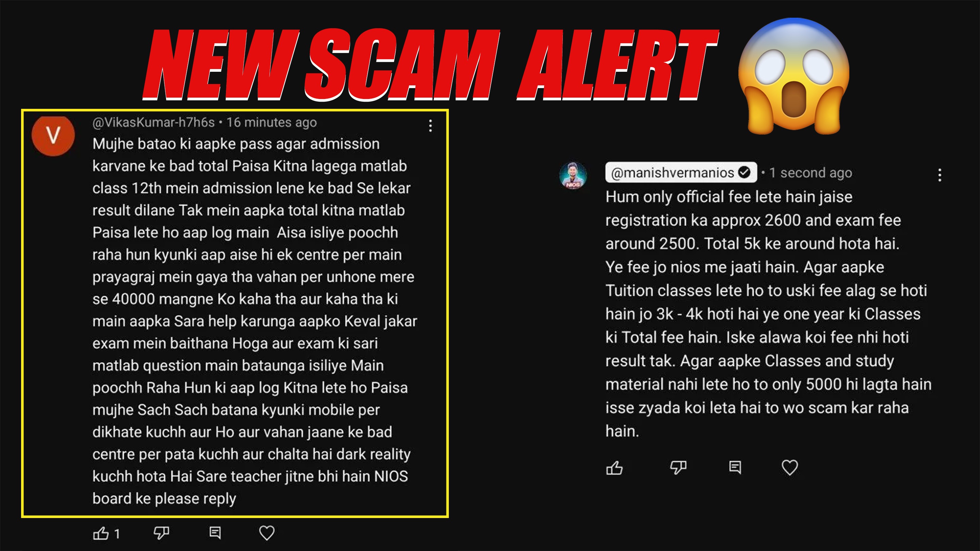Click the 1 second ago timestamp
Viewport: 980px width, 551px height.
coord(811,173)
